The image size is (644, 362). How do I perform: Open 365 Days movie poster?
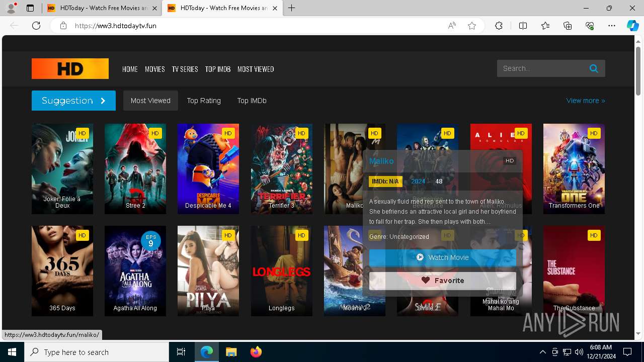point(62,271)
